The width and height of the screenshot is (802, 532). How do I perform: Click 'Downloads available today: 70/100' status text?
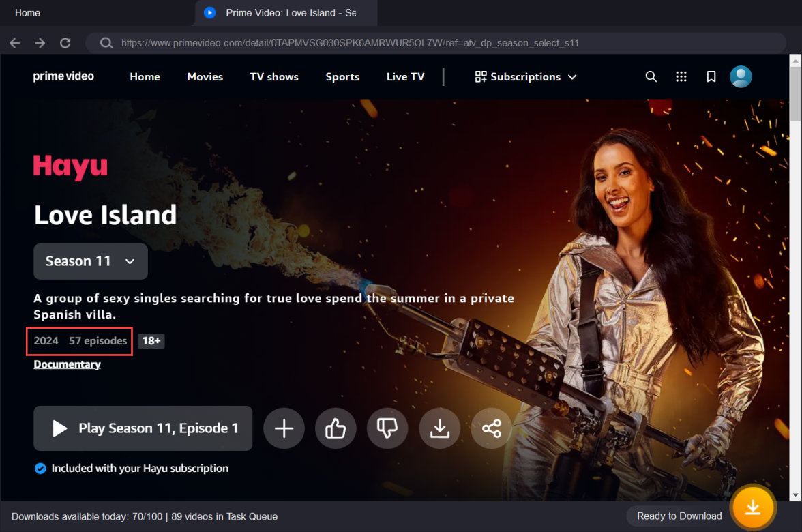point(87,517)
